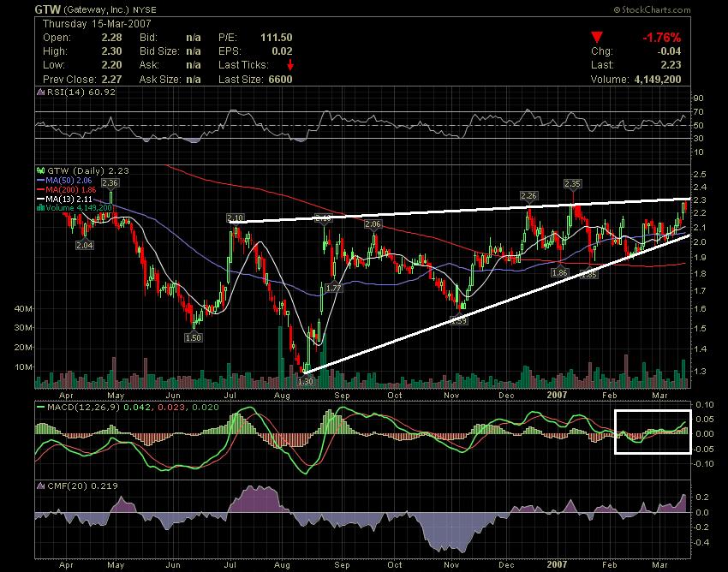Click the Prev Close value 2.27
The width and height of the screenshot is (728, 572).
tap(111, 79)
